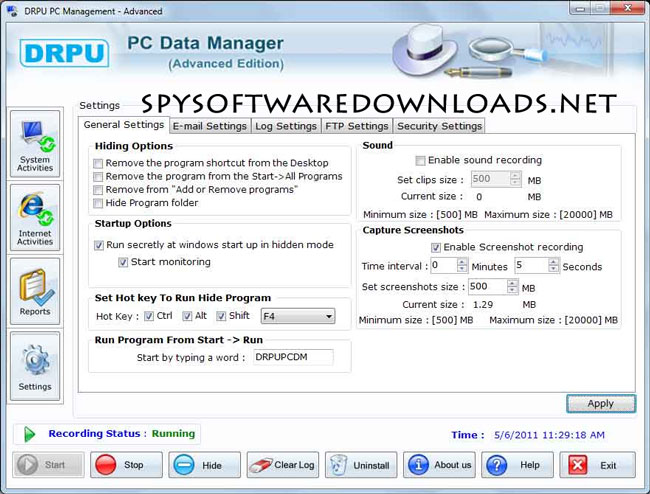650x494 pixels.
Task: Open the Internet Activities section
Action: point(35,218)
